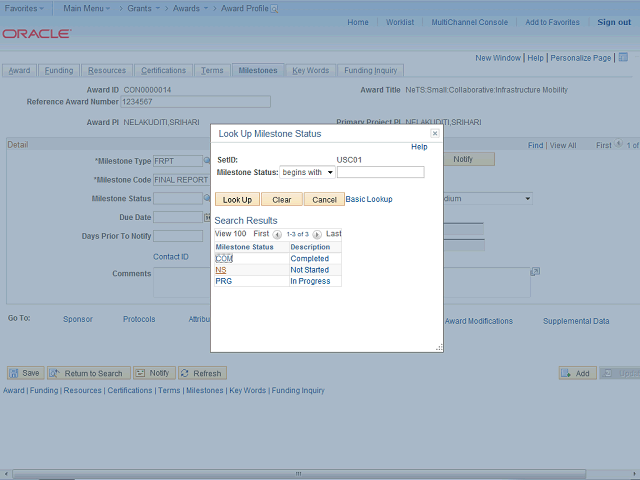Click the Notify button in Detail section
This screenshot has height=480, width=640.
[x=469, y=159]
